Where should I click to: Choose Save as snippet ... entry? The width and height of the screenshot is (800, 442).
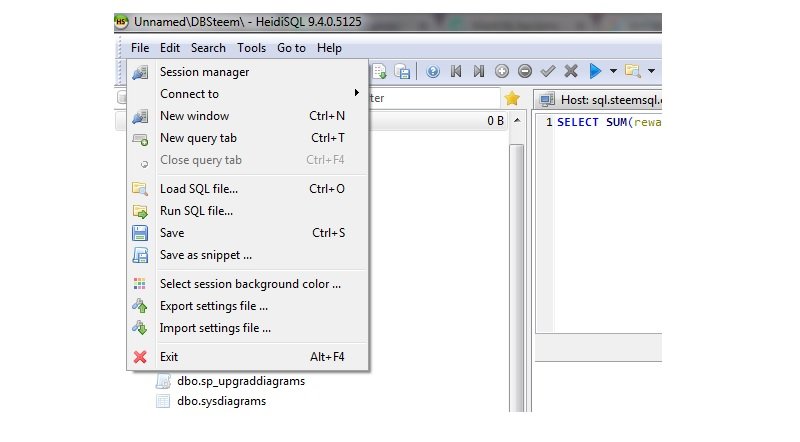tap(247, 255)
